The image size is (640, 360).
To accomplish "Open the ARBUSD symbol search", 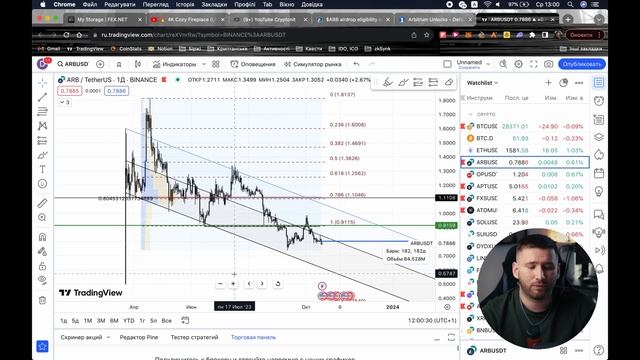I will pos(73,64).
